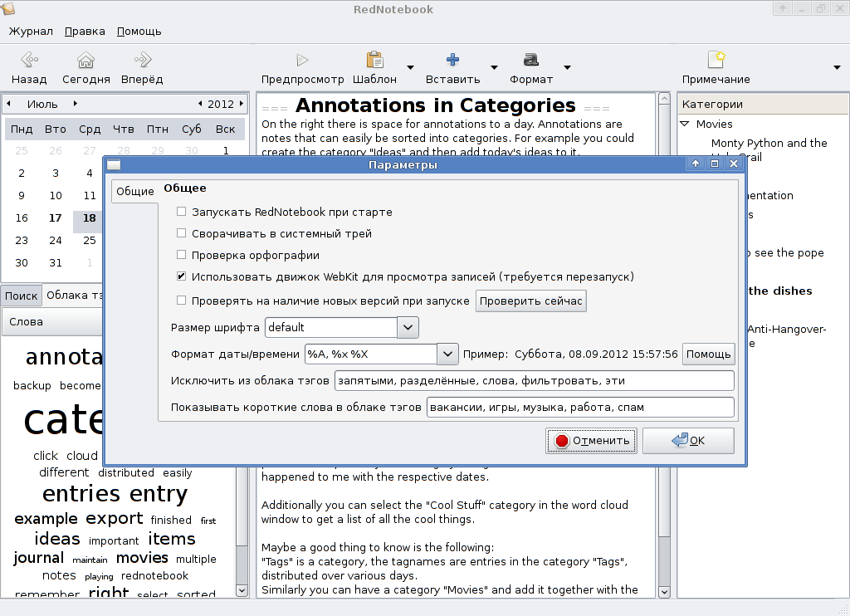Viewport: 850px width, 616px height.
Task: Select day 18 in the calendar
Action: click(90, 218)
